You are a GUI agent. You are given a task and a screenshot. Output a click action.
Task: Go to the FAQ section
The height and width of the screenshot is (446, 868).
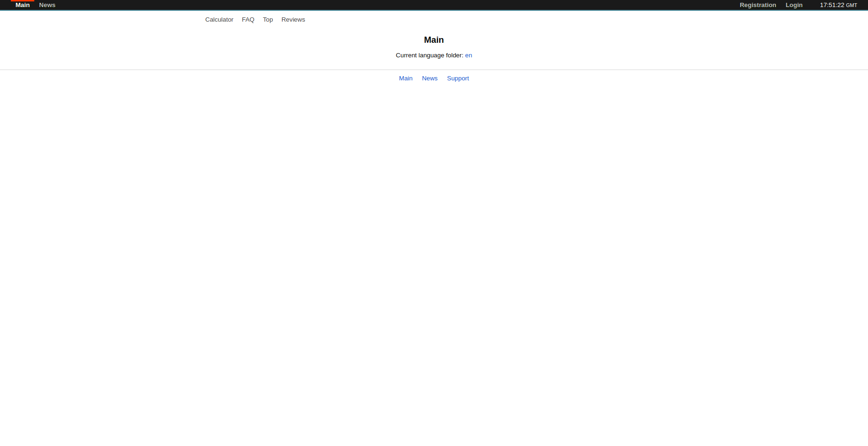[x=248, y=20]
